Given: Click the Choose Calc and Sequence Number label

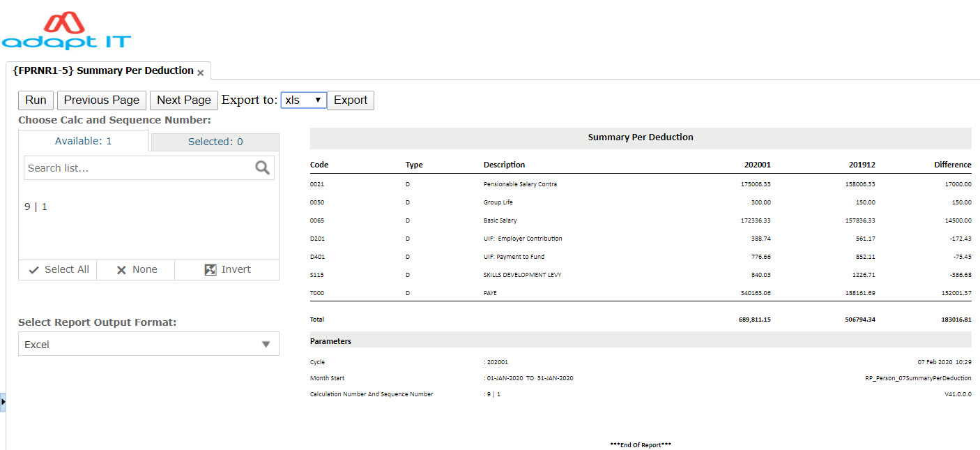Looking at the screenshot, I should [114, 120].
